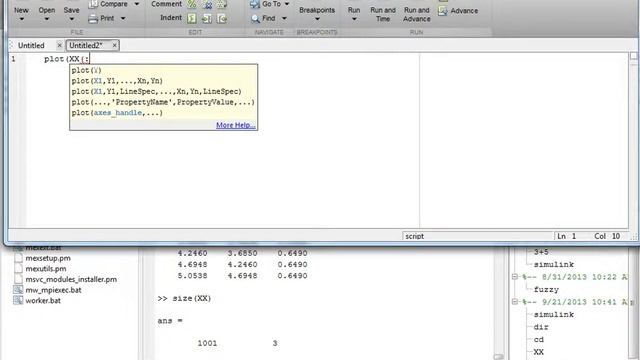Viewport: 640px width, 360px height.
Task: Click the More Help... link
Action: (x=236, y=125)
